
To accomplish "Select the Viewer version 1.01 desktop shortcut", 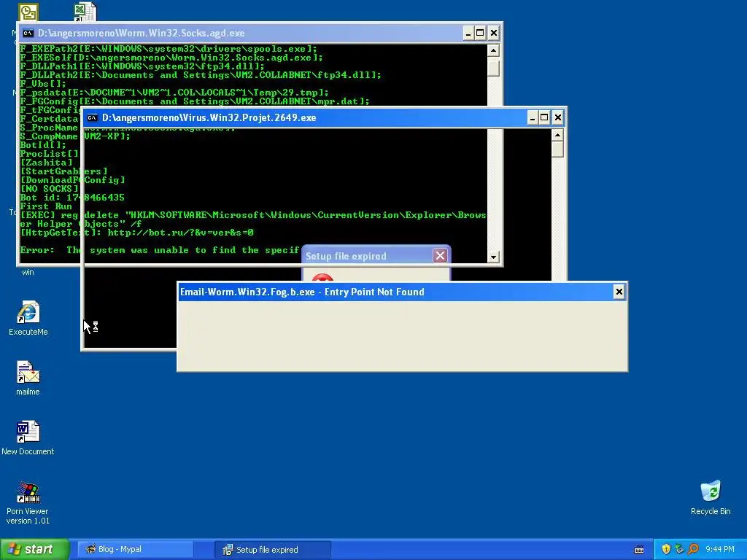I will point(28,503).
